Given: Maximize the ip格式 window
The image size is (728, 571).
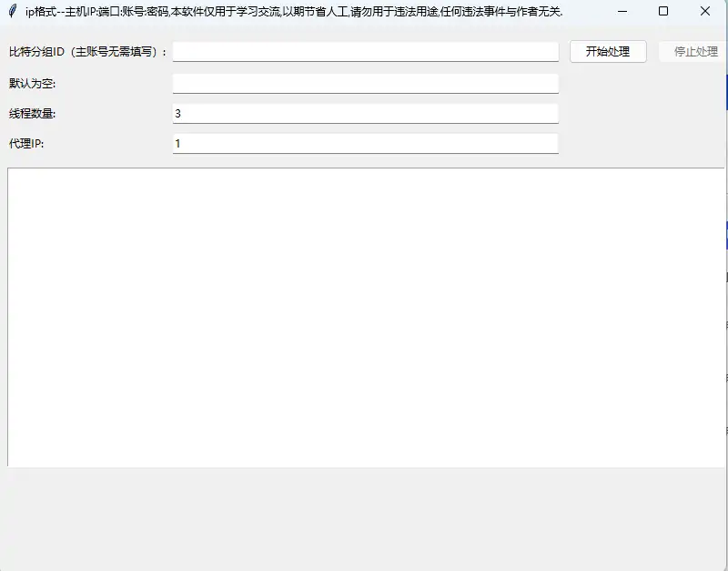Looking at the screenshot, I should 663,11.
